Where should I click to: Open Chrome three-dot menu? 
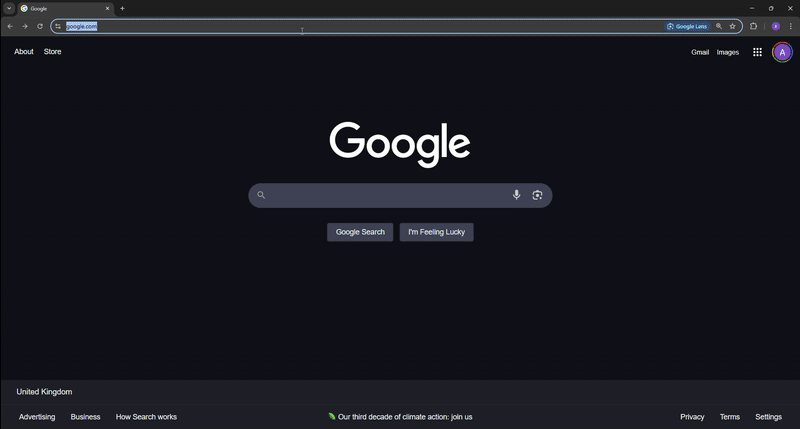[x=790, y=26]
